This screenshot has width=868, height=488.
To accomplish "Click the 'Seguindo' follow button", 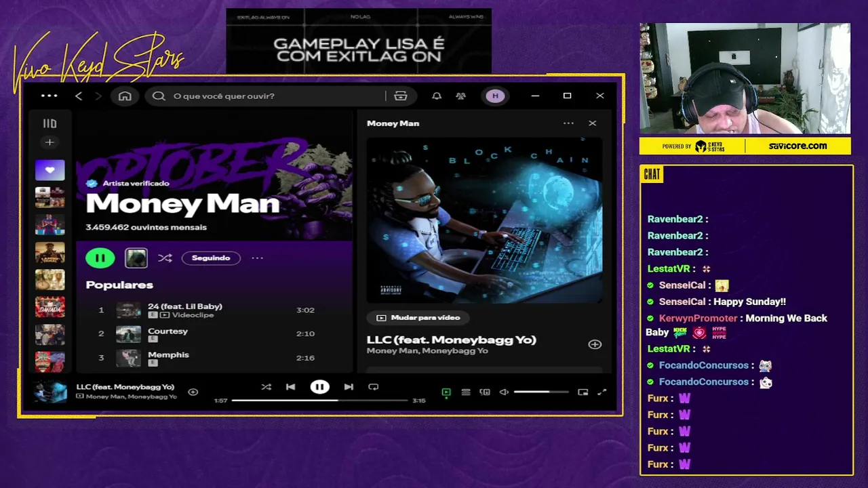I will click(x=211, y=258).
